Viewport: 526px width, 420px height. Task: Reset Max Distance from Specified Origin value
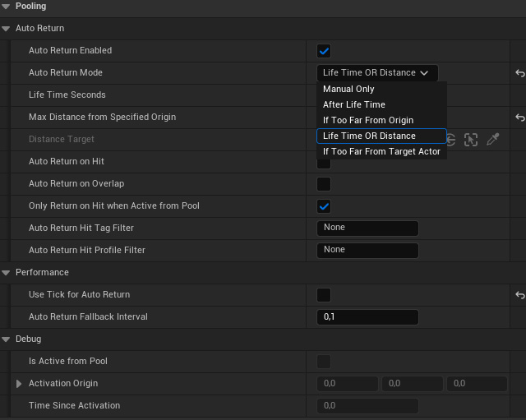tap(519, 118)
